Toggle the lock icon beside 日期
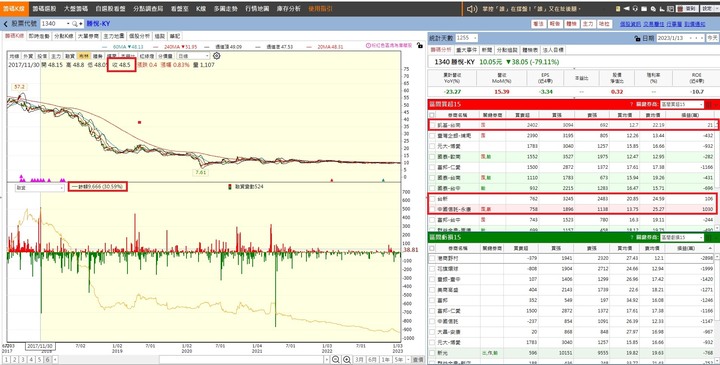This screenshot has width=720, height=365. (x=637, y=39)
